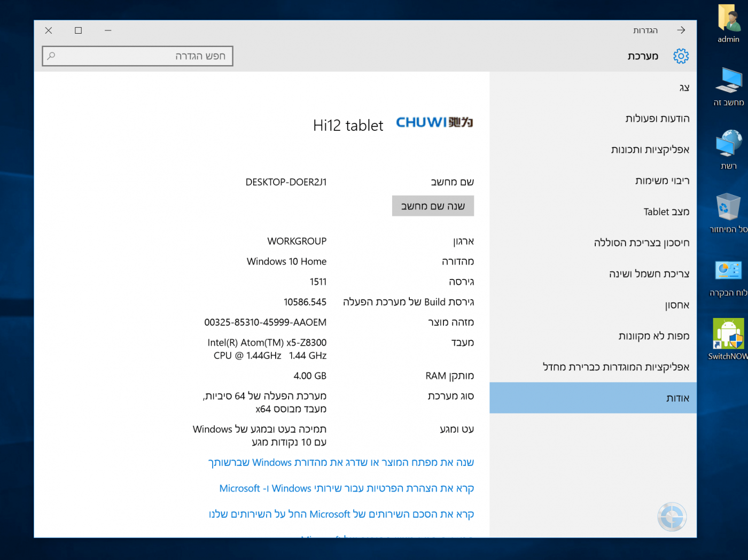Open the Microsoft services agreement link
This screenshot has height=560, width=748.
pyautogui.click(x=341, y=515)
